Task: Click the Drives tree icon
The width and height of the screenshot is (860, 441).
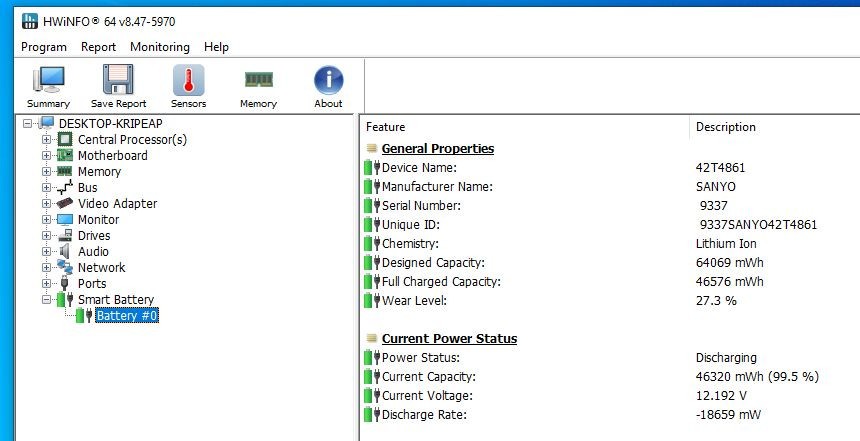Action: (65, 235)
